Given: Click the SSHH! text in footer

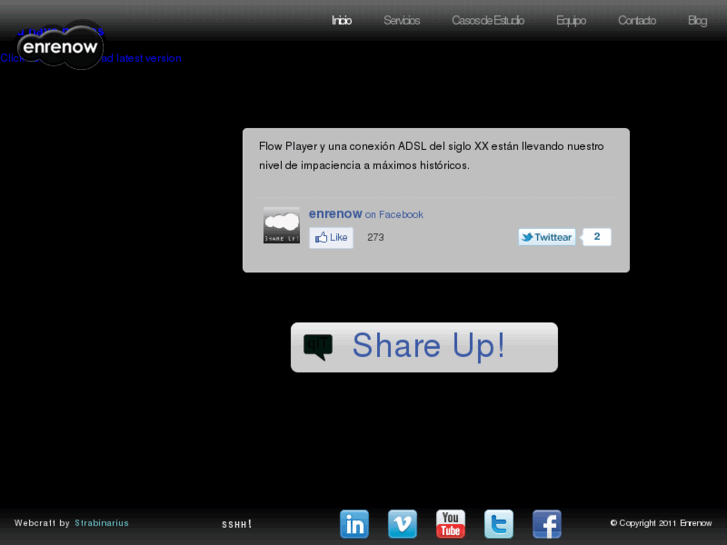Looking at the screenshot, I should pyautogui.click(x=236, y=524).
